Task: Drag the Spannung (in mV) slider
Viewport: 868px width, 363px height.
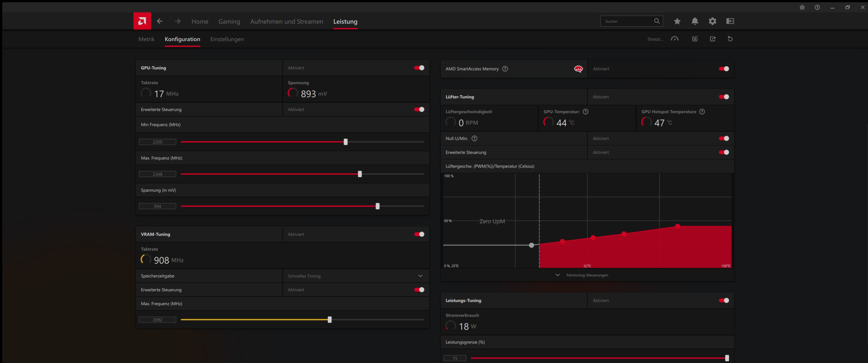Action: point(377,206)
